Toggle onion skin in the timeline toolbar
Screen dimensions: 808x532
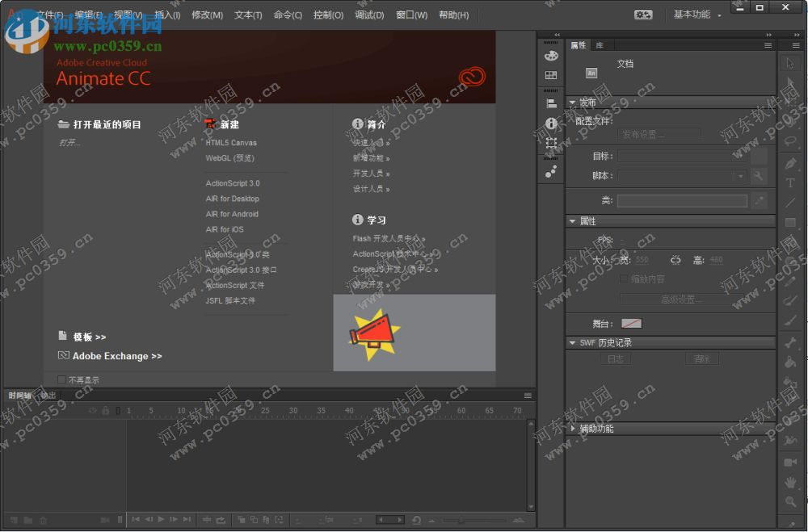[242, 520]
